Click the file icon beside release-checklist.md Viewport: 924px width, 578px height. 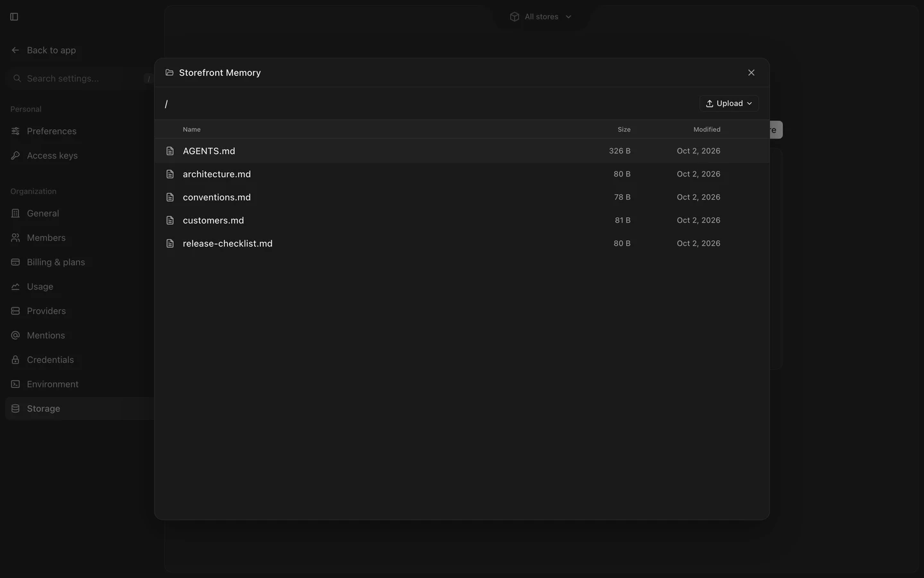click(x=170, y=243)
